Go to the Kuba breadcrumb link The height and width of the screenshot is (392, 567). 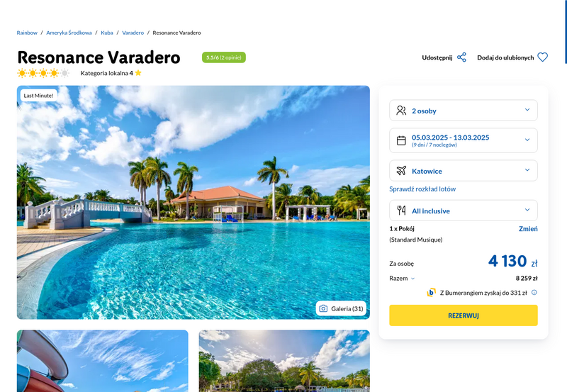pyautogui.click(x=107, y=33)
